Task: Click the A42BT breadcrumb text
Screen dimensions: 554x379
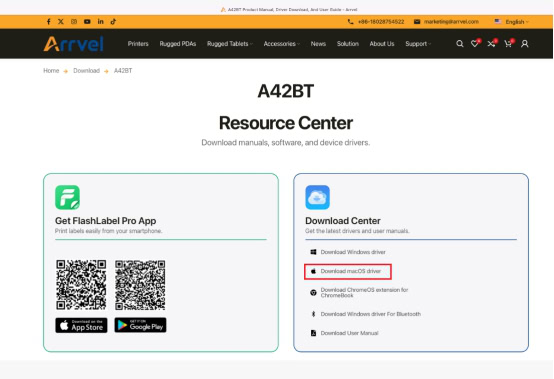Action: 123,71
